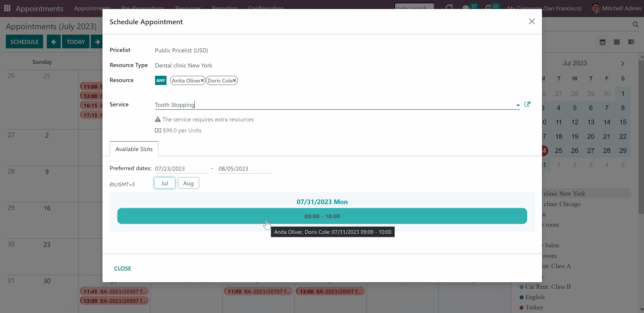This screenshot has height=313, width=644.
Task: Open the 13:00 BA-2023/20507 appointment
Action: coord(115,301)
